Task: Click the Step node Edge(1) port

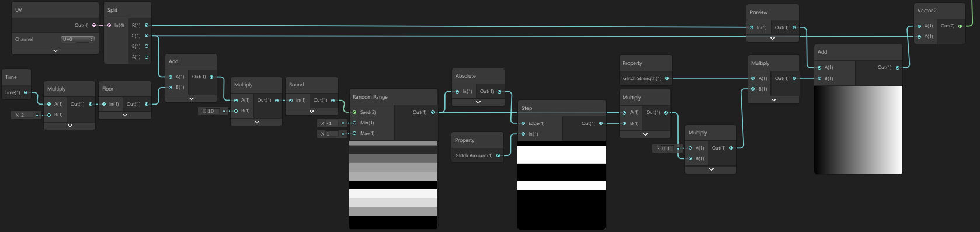Action: tap(523, 123)
